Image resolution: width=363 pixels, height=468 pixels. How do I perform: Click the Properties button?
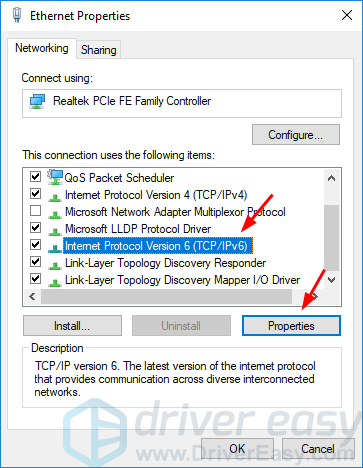291,326
